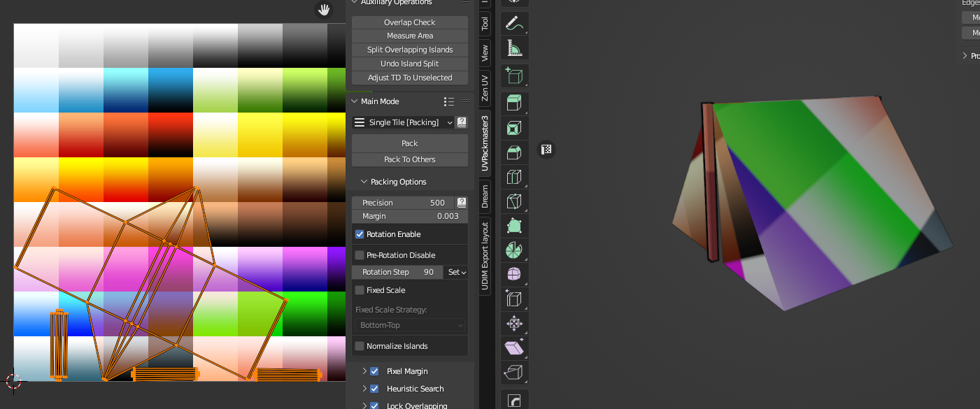Image resolution: width=980 pixels, height=409 pixels.
Task: Select the Inset Faces tool
Action: [515, 129]
